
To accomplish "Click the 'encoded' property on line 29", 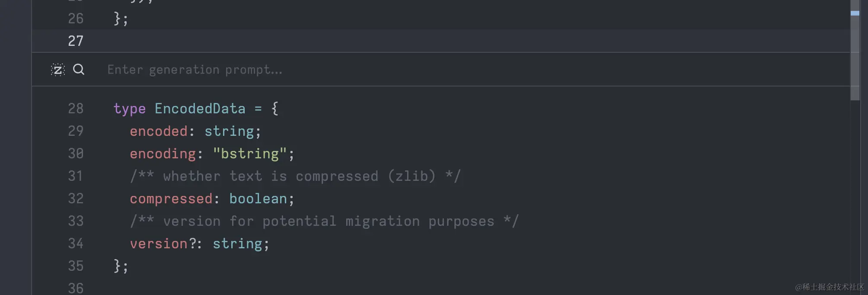I will tap(158, 131).
